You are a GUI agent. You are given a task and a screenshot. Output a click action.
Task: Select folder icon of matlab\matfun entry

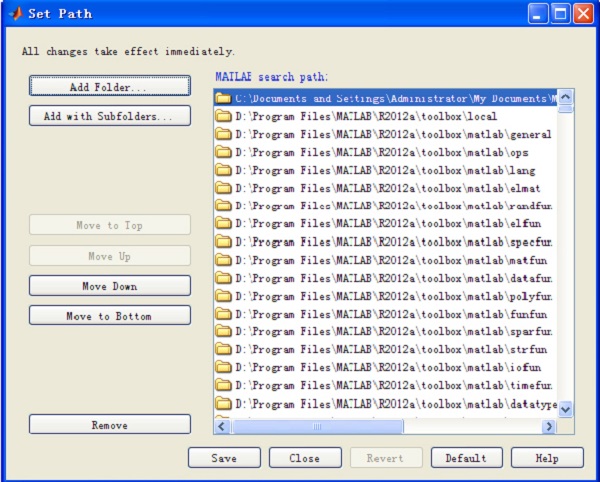point(223,260)
